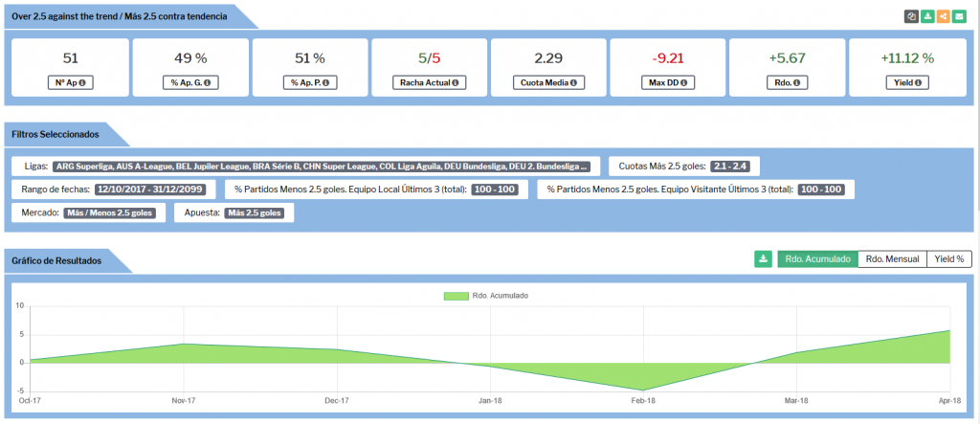The width and height of the screenshot is (980, 424).
Task: Click info icon beside Racha Actual
Action: coord(455,82)
